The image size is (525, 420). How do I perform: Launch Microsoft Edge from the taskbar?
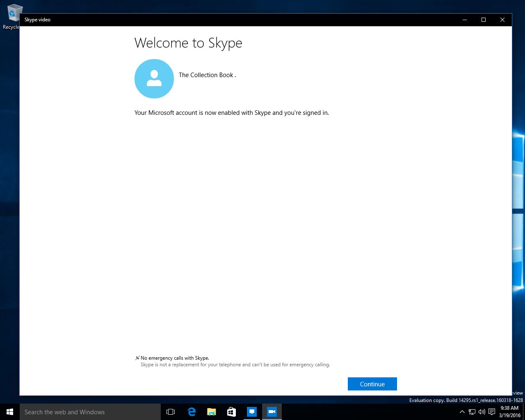tap(191, 412)
